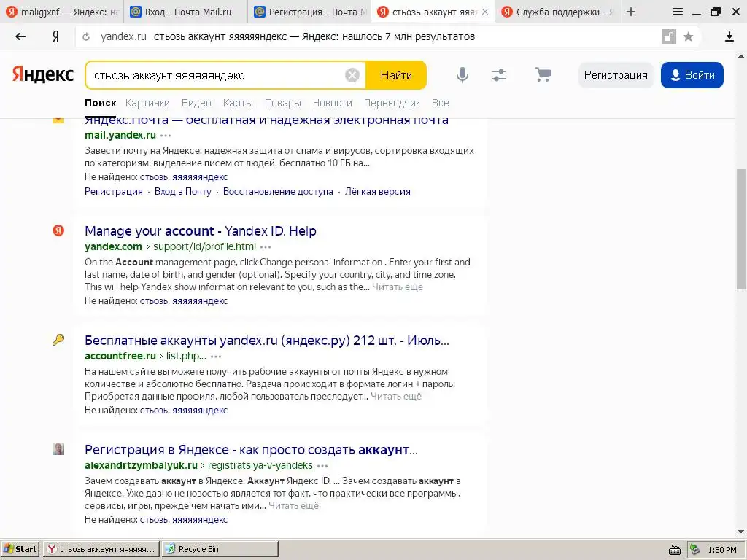
Task: Select the Видео search category
Action: [196, 103]
